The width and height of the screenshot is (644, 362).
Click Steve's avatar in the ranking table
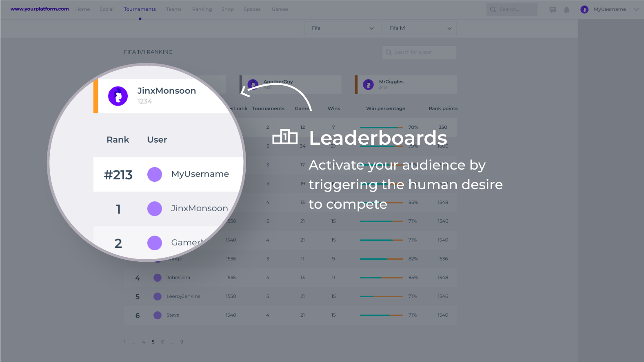coord(158,315)
